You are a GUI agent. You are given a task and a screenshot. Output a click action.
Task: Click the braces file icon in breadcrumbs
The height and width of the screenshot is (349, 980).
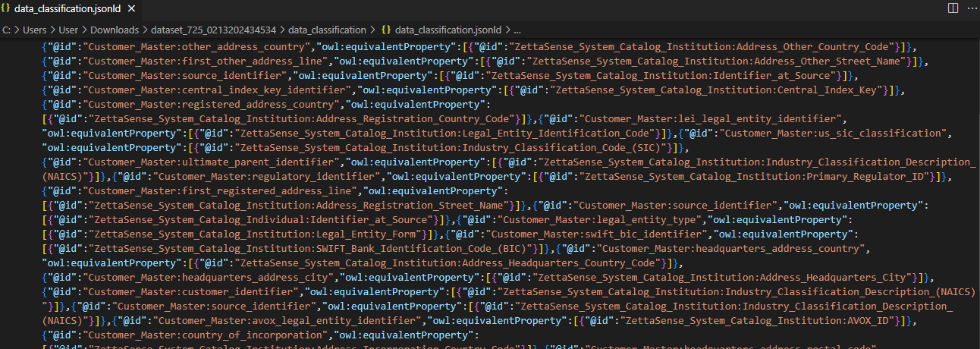386,30
